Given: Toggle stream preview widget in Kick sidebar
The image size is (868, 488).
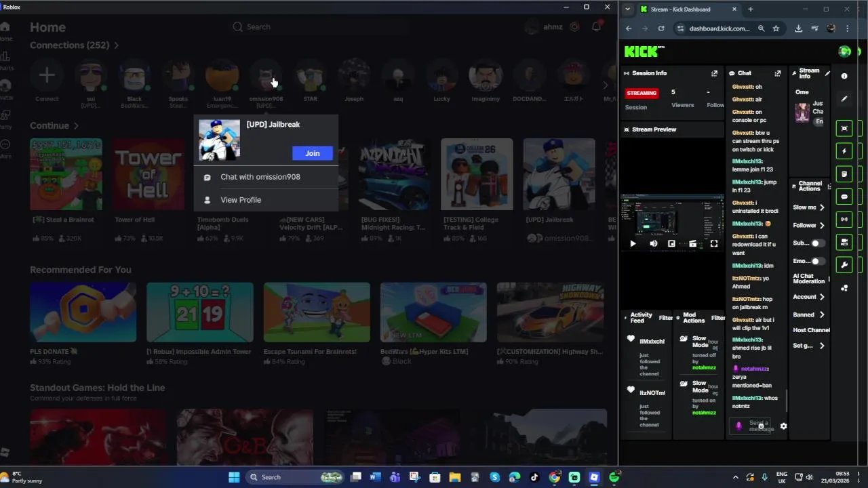Looking at the screenshot, I should [x=844, y=128].
